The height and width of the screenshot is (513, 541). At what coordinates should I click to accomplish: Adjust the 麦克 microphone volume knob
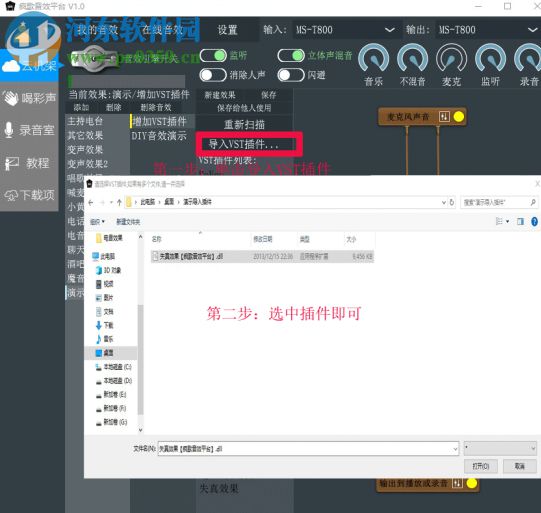point(451,59)
